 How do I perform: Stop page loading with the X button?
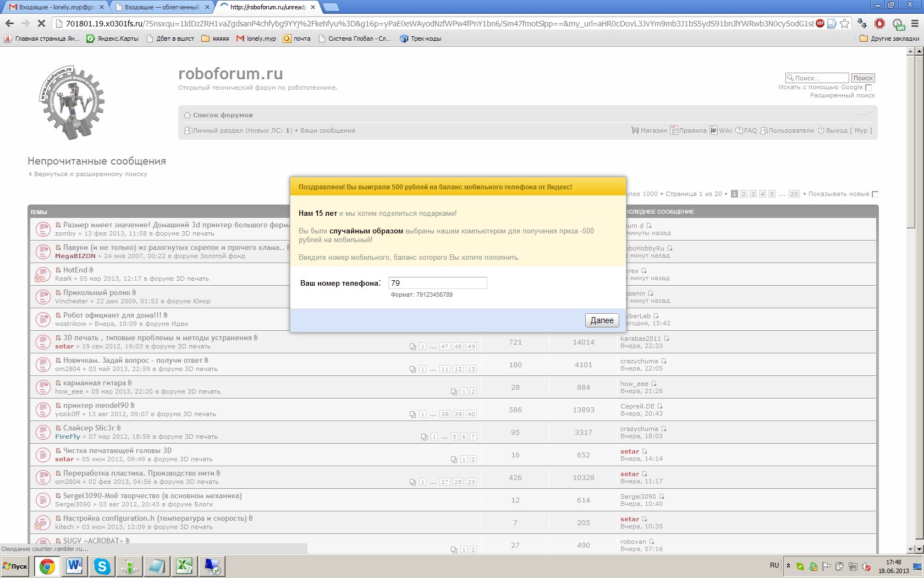pos(41,24)
